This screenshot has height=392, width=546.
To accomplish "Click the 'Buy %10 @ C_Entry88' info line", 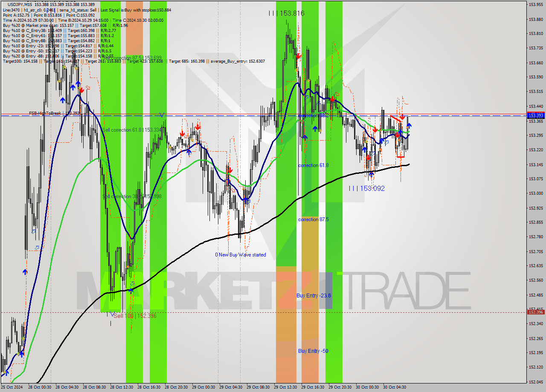I will tap(57, 40).
